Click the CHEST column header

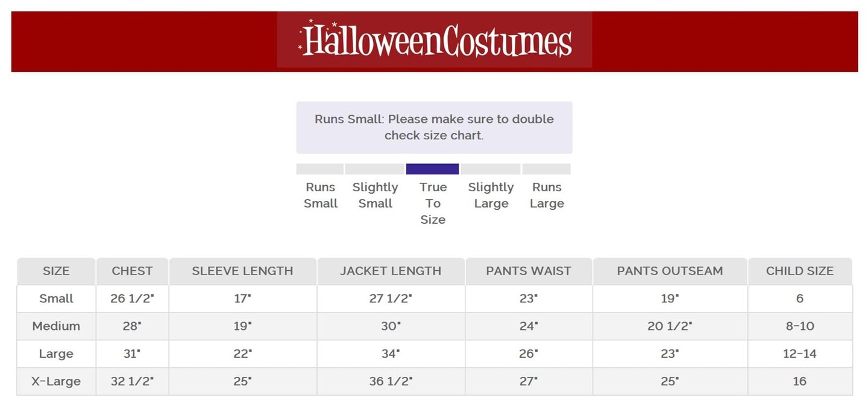(132, 271)
